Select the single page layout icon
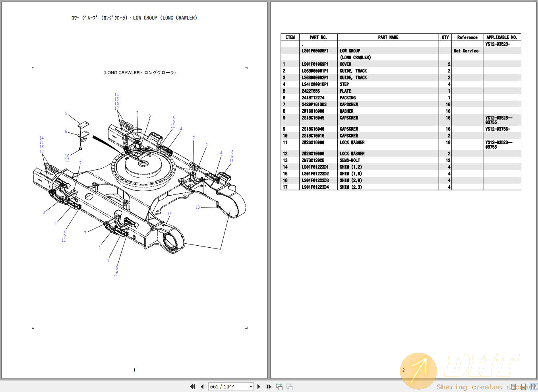The image size is (538, 392). tap(513, 387)
